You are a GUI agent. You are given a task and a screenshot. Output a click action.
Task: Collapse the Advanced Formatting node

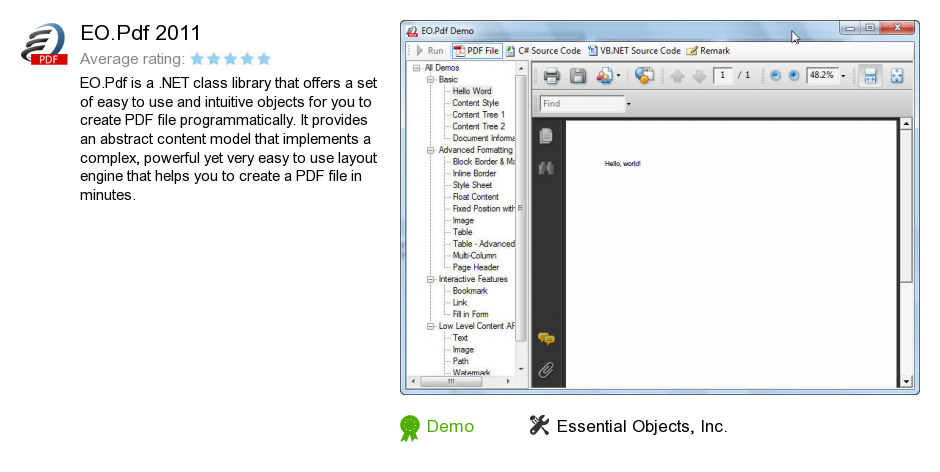pos(430,150)
